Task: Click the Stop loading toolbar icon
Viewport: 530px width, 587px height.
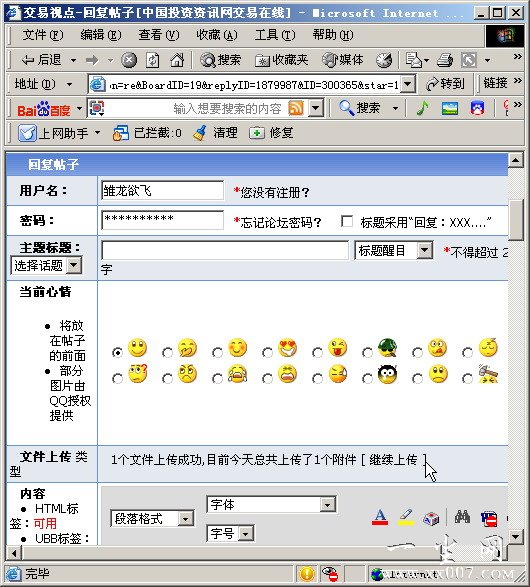Action: point(129,60)
